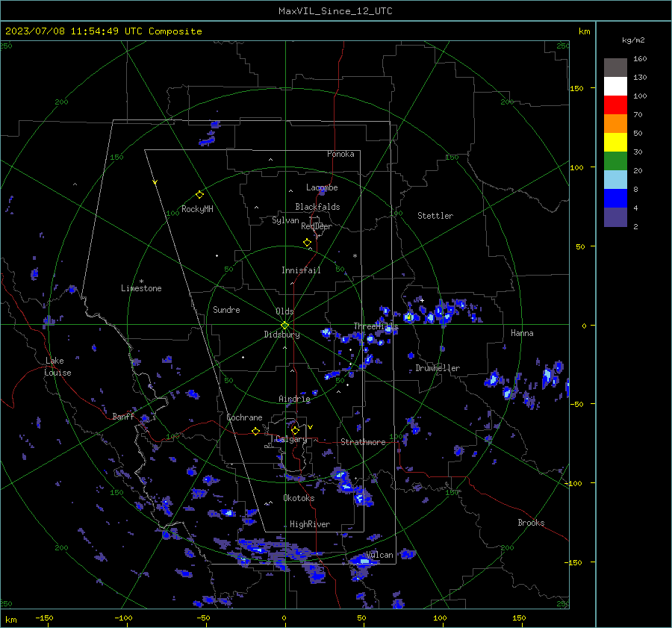This screenshot has height=628, width=672.
Task: Click the asterisk marker above Limestone label
Action: pos(141,282)
